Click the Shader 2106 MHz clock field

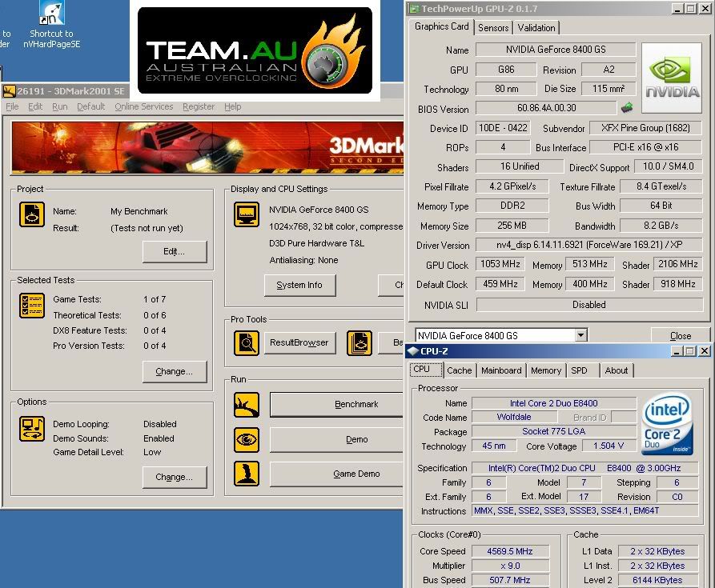point(677,264)
